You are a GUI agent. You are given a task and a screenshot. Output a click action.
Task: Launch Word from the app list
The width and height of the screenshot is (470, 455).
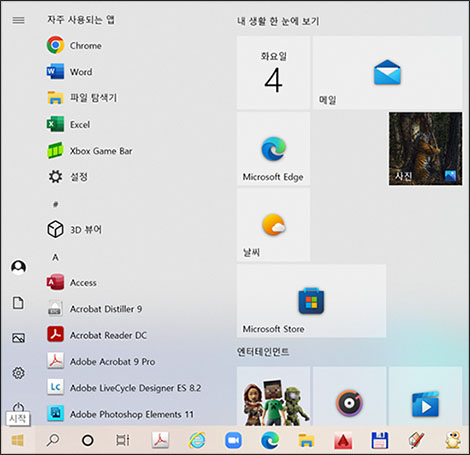coord(69,72)
